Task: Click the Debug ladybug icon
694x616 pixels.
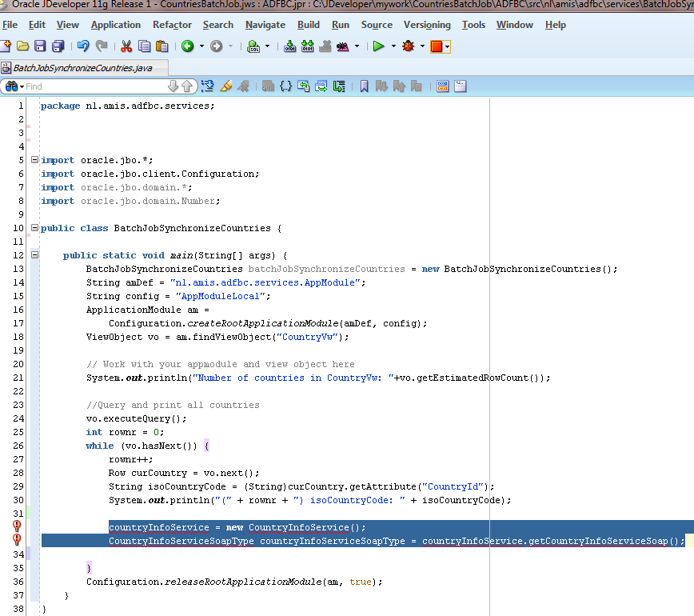Action: [x=409, y=46]
